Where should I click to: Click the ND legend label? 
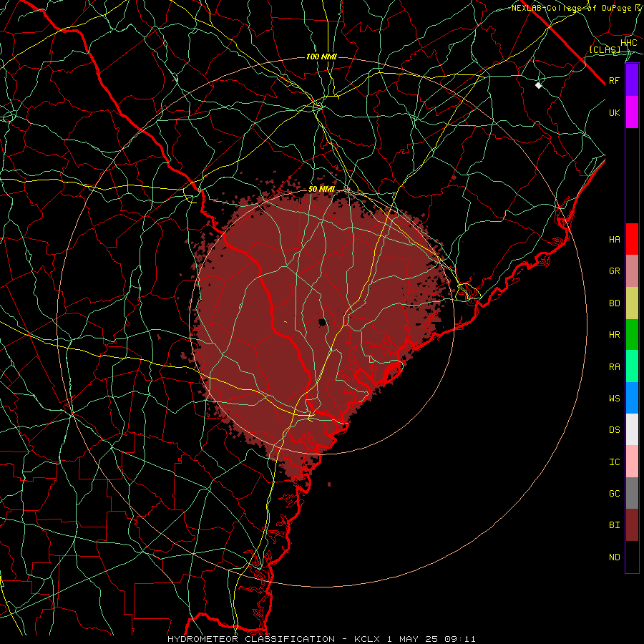coord(615,557)
